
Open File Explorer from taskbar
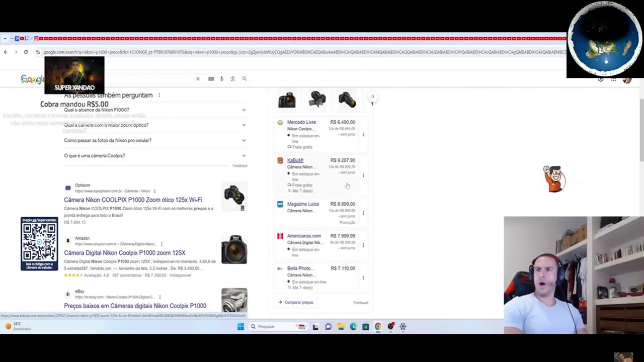point(341,327)
